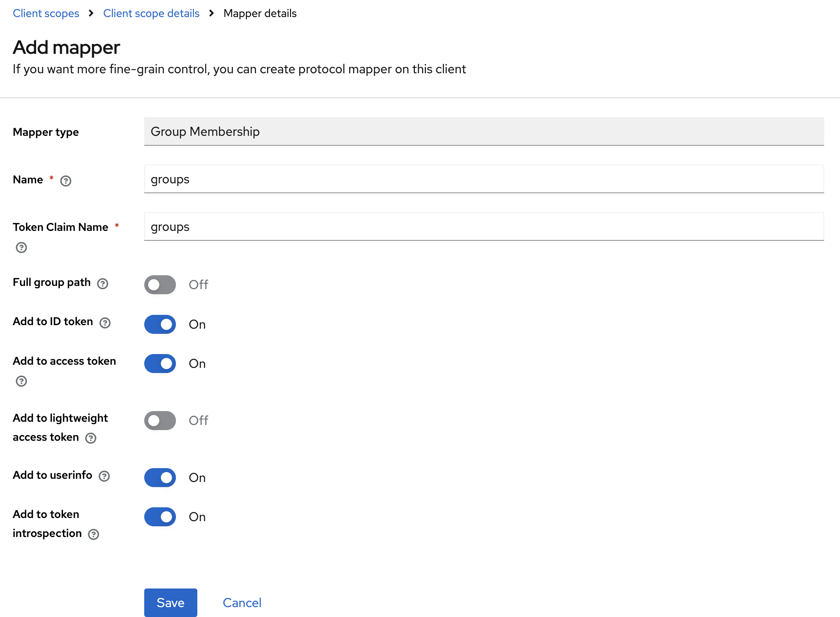The width and height of the screenshot is (840, 617).
Task: Toggle off Add to userinfo switch
Action: [160, 478]
